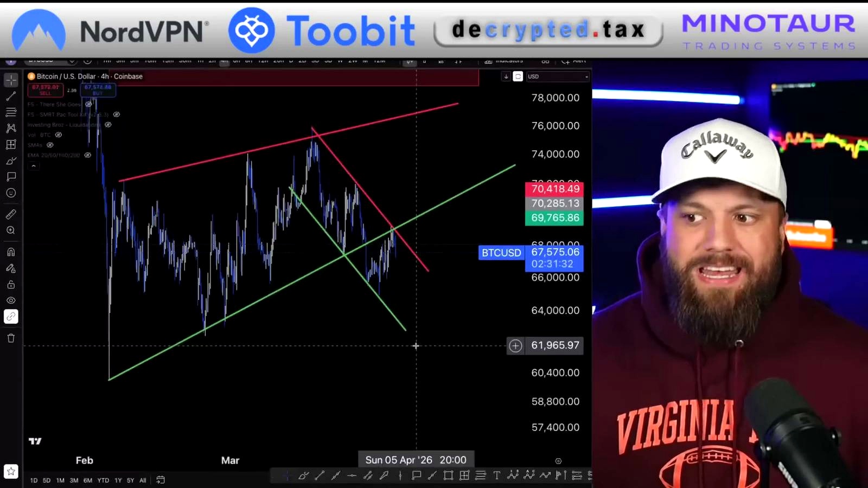Click the red 70,418.49 price label
Screen dimensions: 868x488
(554, 189)
